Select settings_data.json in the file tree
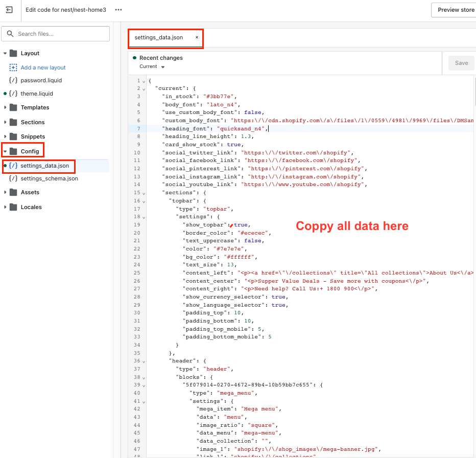This screenshot has height=458, width=476. 45,166
